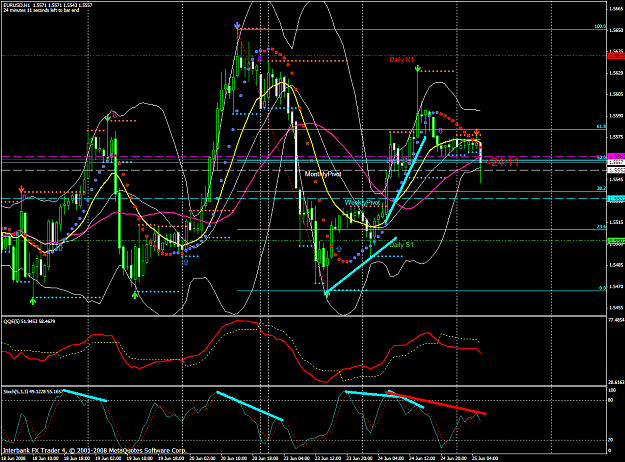Click the 80 level on the Stochastic scale

point(610,401)
